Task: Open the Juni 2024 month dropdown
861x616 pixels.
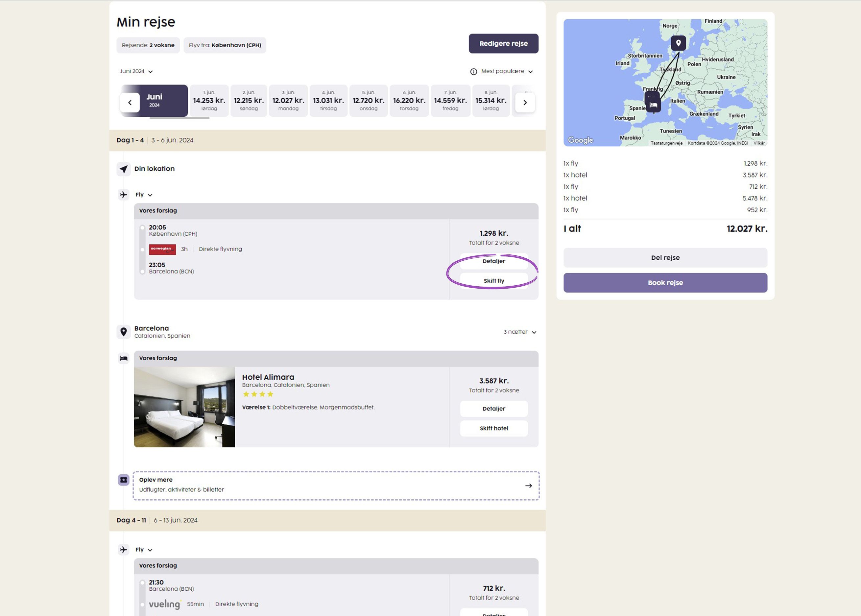Action: 136,71
